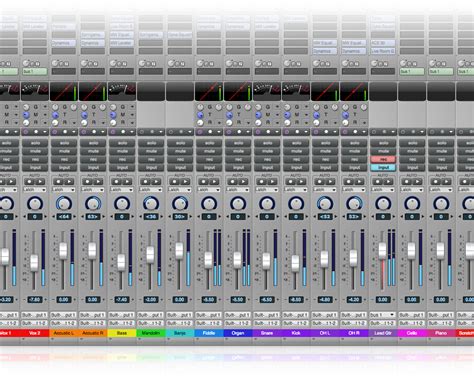Screen dimensions: 474x378
Task: Click the Bass automation play-arrow button
Action: click(127, 182)
